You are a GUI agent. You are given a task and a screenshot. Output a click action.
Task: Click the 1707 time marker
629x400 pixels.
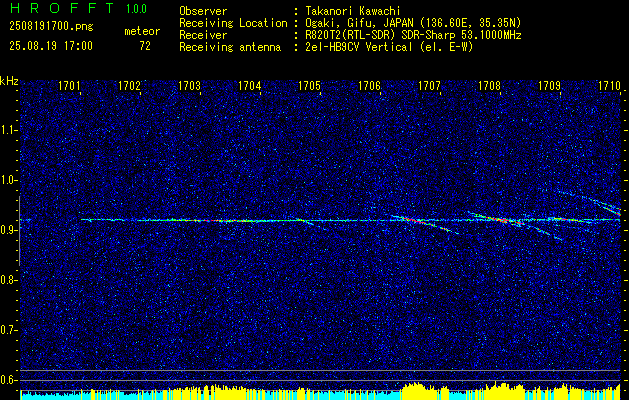coord(430,85)
